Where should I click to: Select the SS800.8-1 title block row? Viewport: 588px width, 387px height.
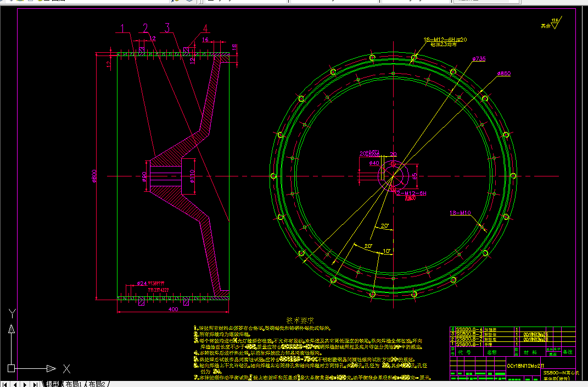pyautogui.click(x=512, y=344)
